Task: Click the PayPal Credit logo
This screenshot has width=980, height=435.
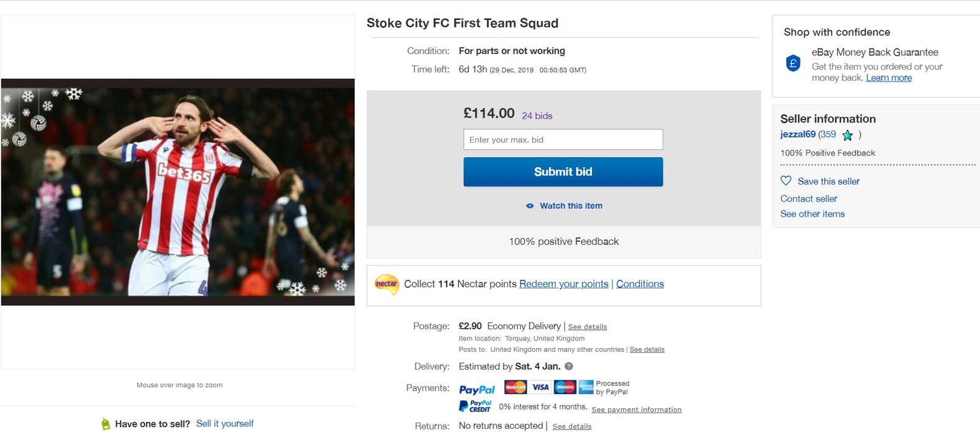Action: pyautogui.click(x=475, y=406)
